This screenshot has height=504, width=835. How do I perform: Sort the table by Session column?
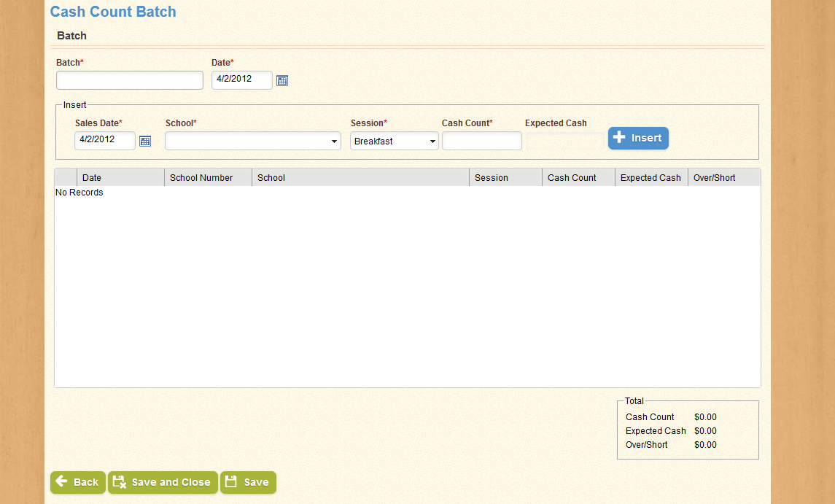coord(505,178)
